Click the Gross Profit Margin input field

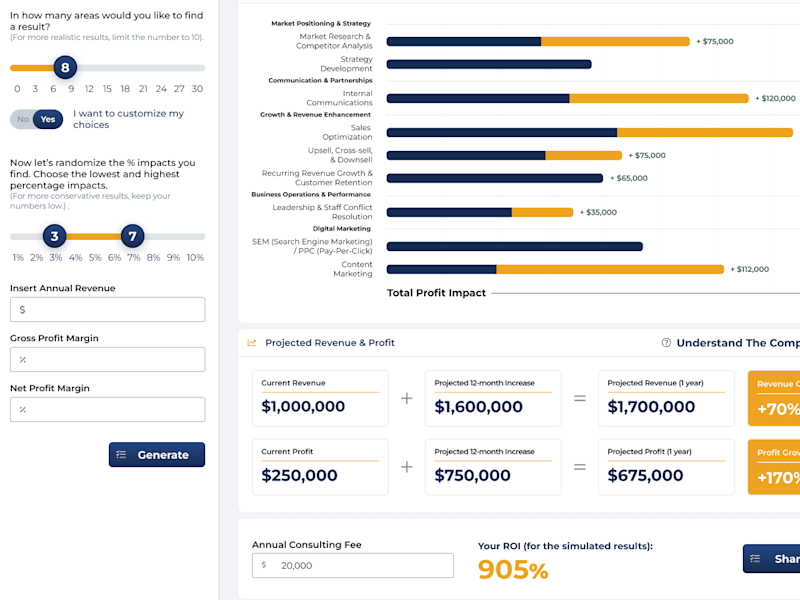point(108,360)
